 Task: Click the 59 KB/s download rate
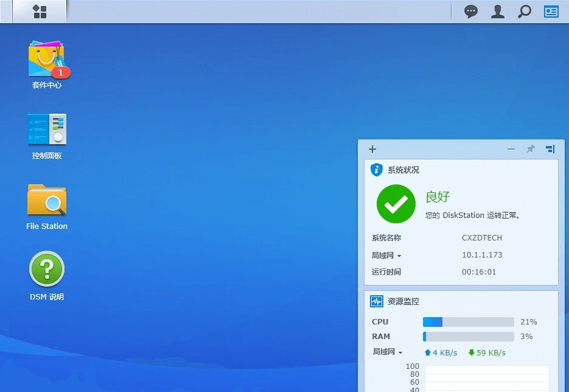tap(491, 353)
